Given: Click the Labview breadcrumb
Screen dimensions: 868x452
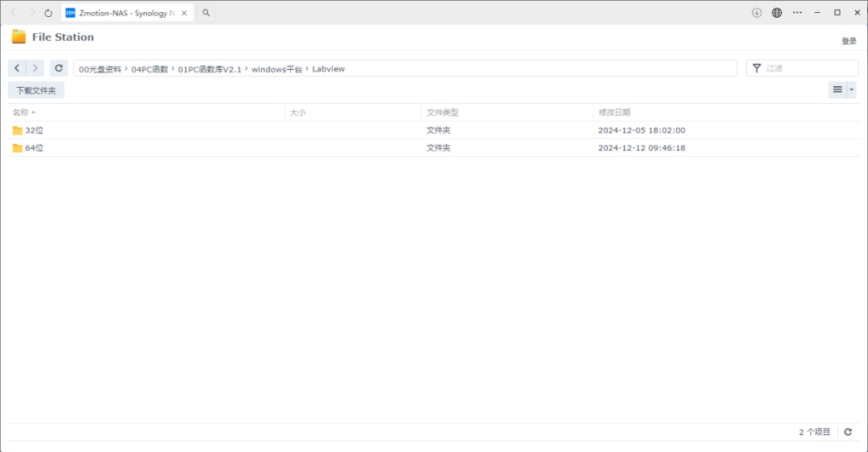Looking at the screenshot, I should click(328, 68).
